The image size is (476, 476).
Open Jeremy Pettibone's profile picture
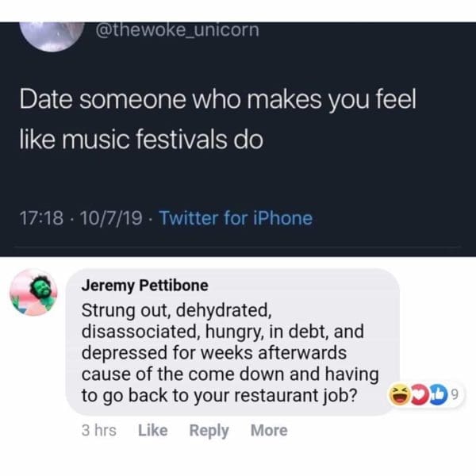tap(34, 292)
